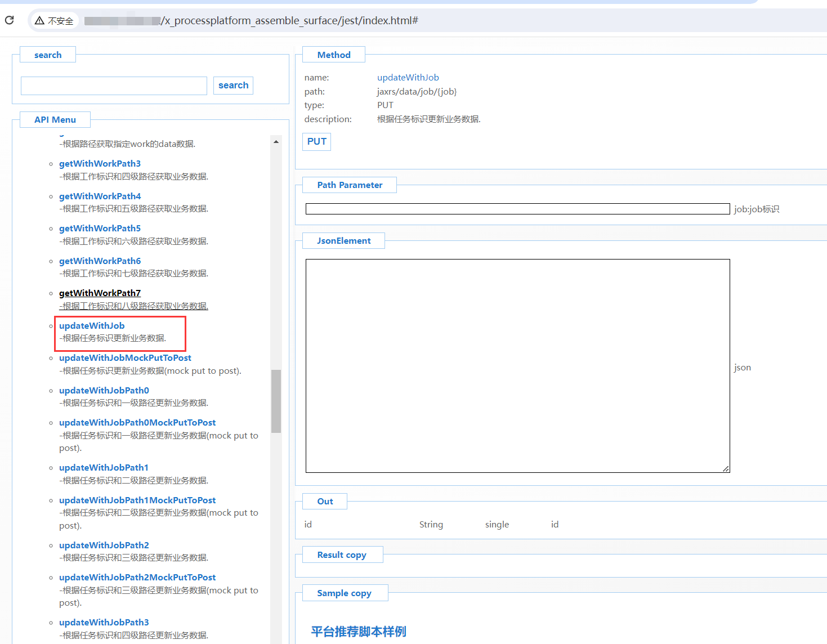Open updateWithJobMockPutToPost method
This screenshot has width=827, height=644.
[x=125, y=358]
